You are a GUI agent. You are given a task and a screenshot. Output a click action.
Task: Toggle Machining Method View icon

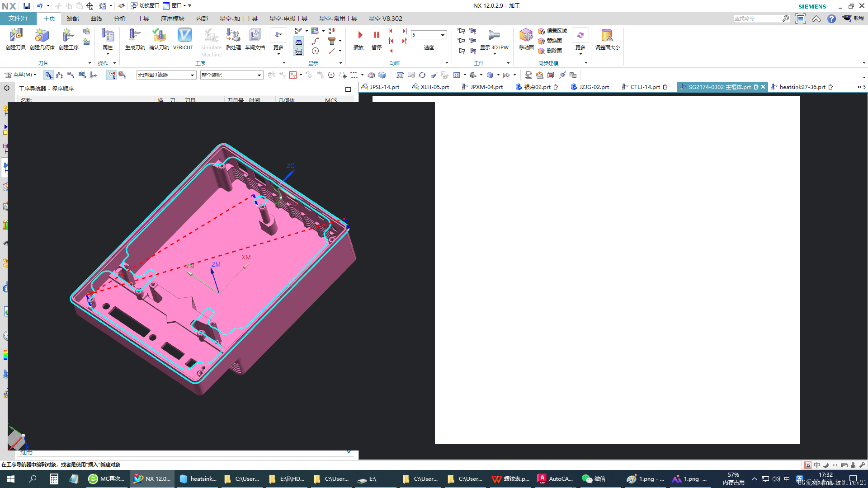click(82, 75)
